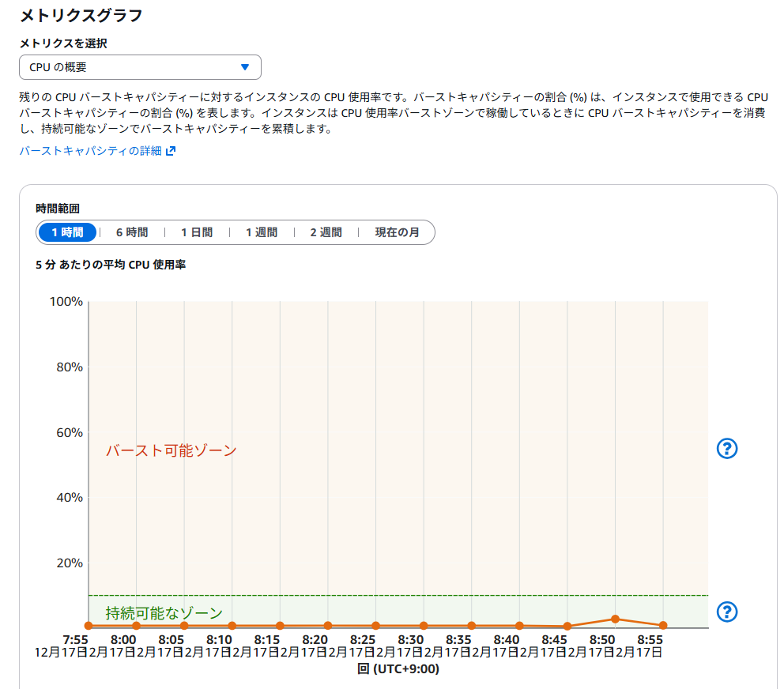Open the help icon for 持続可能なゾーン
This screenshot has width=784, height=689.
click(726, 612)
